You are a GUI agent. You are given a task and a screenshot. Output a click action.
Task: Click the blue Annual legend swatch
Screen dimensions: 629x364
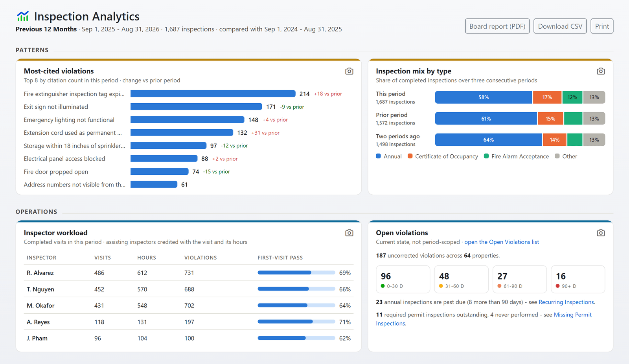pyautogui.click(x=378, y=156)
